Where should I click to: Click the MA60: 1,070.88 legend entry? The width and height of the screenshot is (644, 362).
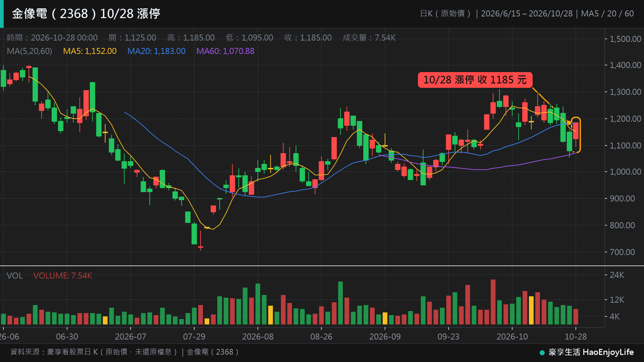(225, 51)
